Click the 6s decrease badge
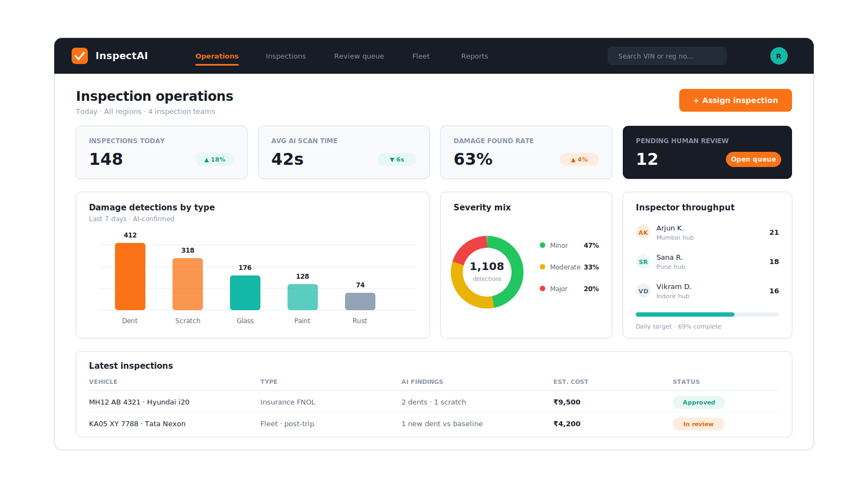 tap(397, 159)
